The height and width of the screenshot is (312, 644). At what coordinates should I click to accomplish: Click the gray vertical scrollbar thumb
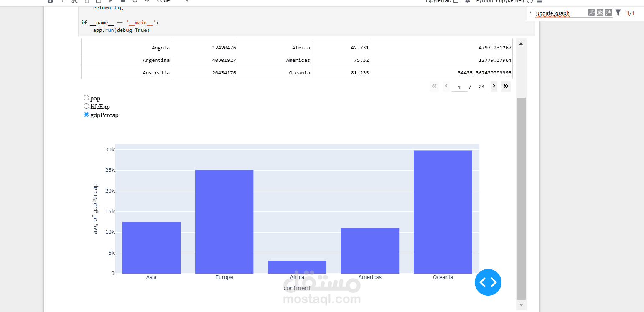click(521, 199)
